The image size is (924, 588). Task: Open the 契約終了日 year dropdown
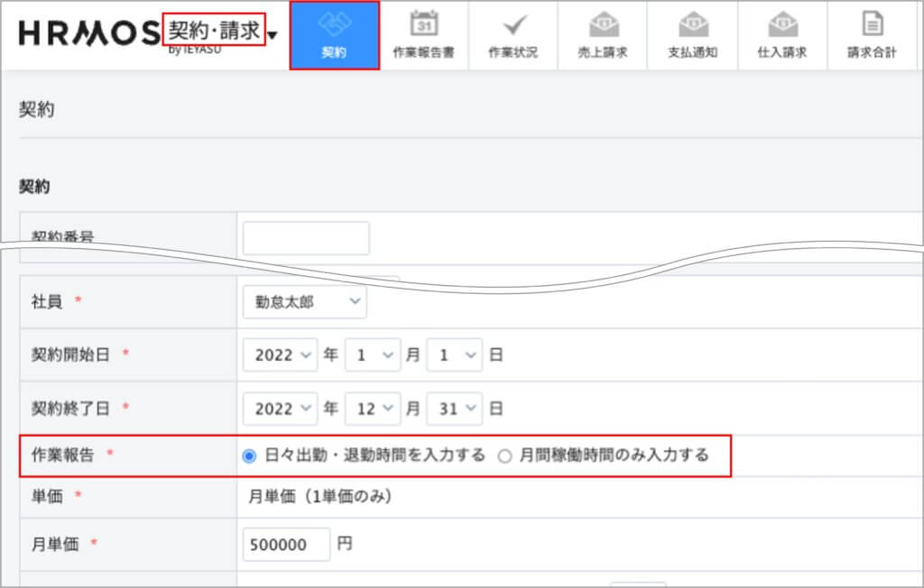click(x=280, y=409)
